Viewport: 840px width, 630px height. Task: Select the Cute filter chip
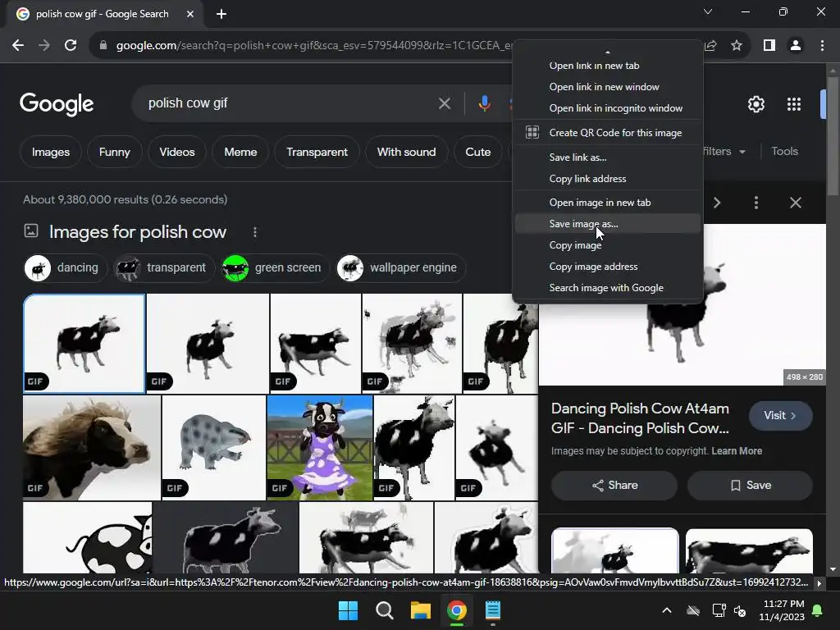tap(478, 152)
